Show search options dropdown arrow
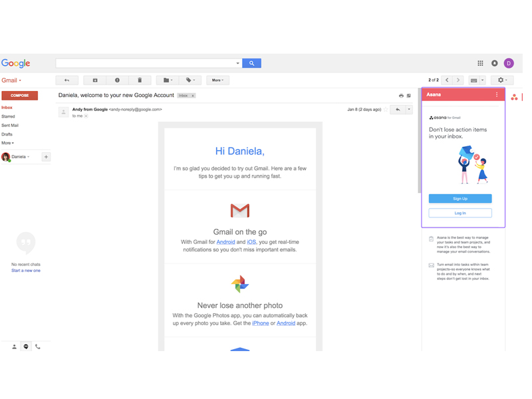The image size is (532, 399). (238, 63)
